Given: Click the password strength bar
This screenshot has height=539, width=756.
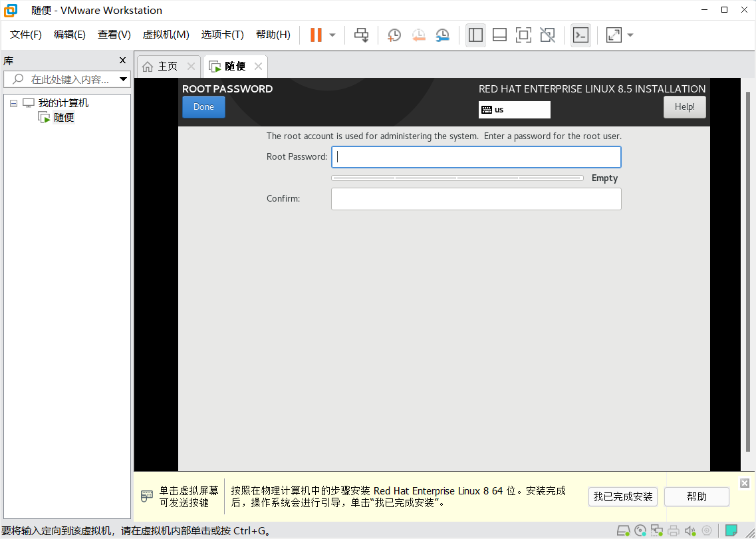Looking at the screenshot, I should (x=457, y=178).
